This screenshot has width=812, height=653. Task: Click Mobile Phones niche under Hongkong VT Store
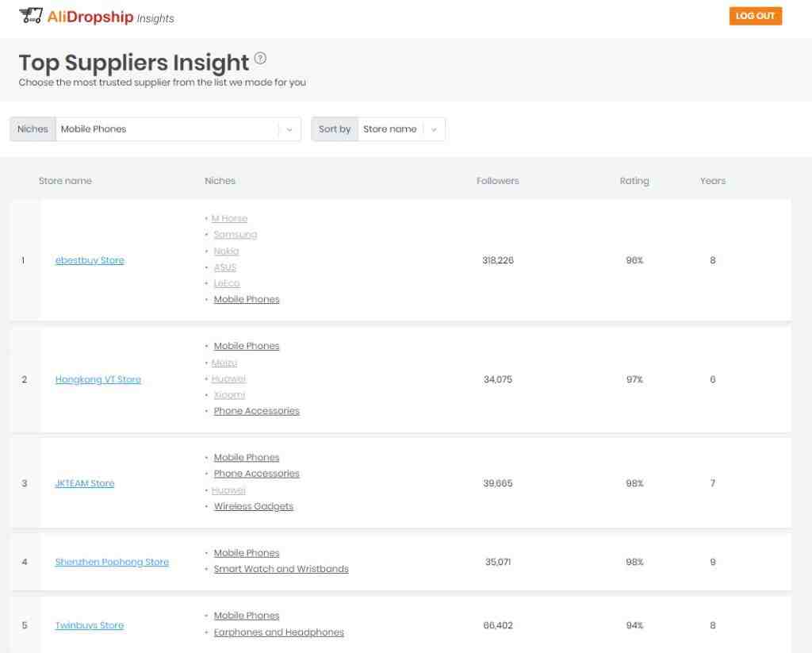[x=247, y=346]
